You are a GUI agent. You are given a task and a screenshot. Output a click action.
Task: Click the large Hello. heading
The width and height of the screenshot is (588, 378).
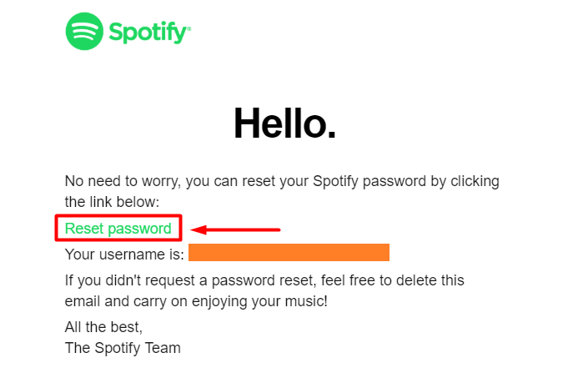point(284,123)
